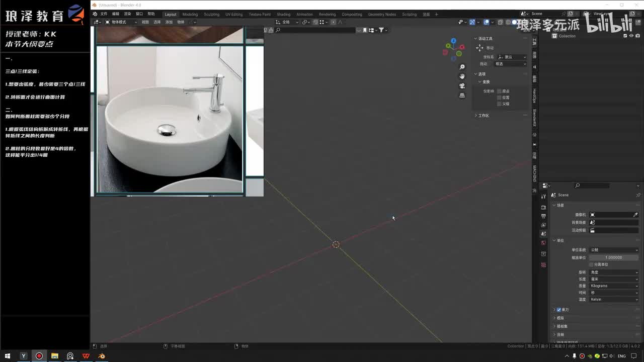
Task: Expand the 工作区 (Workspace) panel
Action: (x=483, y=116)
